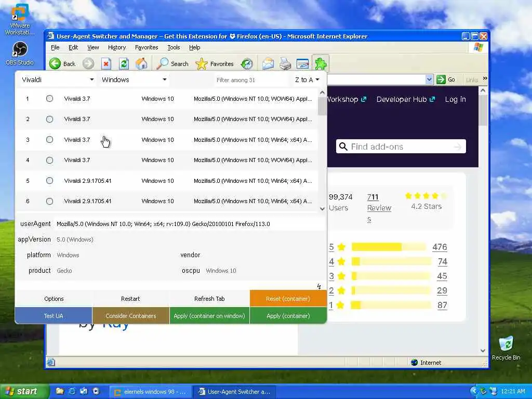This screenshot has width=532, height=399.
Task: Open the Favorites star icon
Action: (201, 63)
